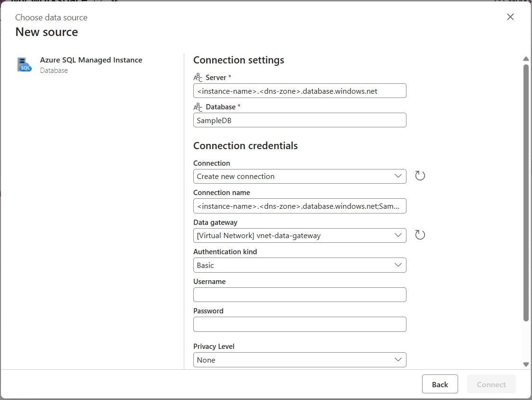
Task: Refresh the Data gateway list
Action: click(420, 234)
